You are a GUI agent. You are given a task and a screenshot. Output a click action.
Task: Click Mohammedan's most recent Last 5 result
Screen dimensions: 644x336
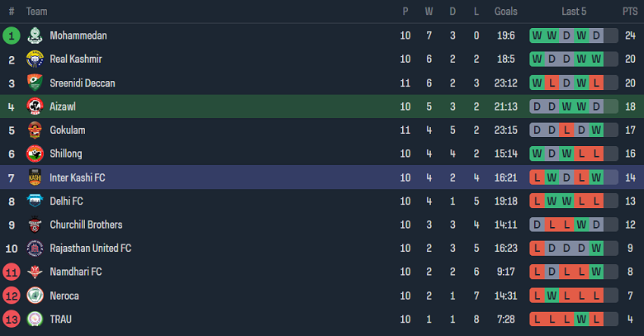point(596,35)
